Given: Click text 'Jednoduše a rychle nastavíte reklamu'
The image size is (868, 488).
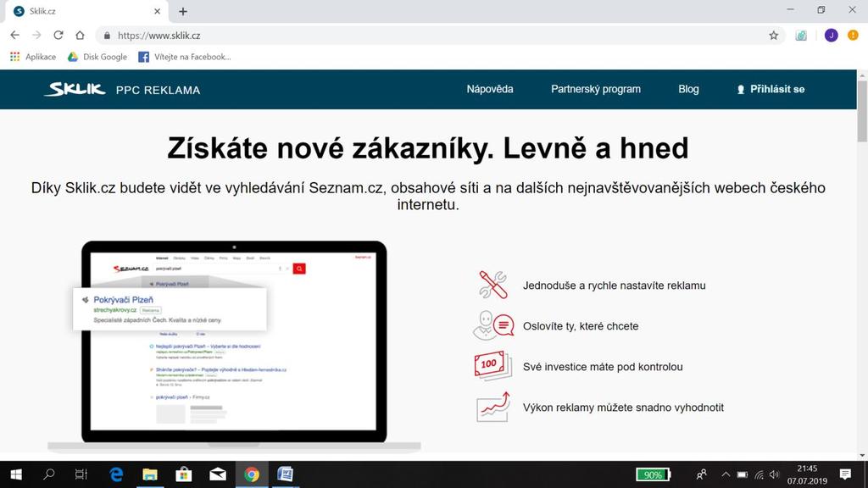Looking at the screenshot, I should (x=614, y=286).
